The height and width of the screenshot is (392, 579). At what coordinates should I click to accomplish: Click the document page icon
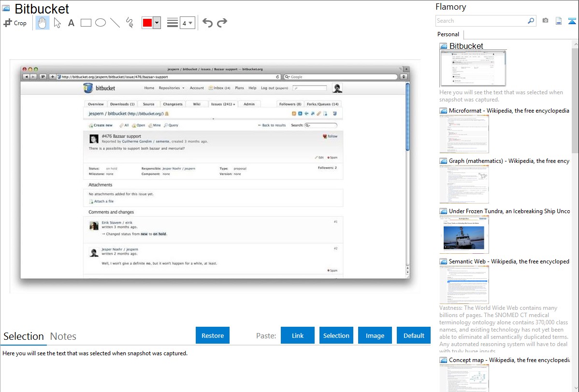[559, 21]
